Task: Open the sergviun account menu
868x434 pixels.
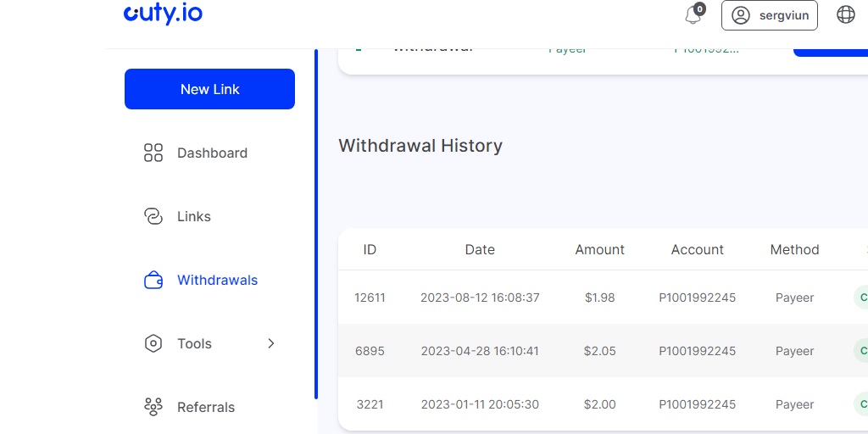Action: tap(769, 15)
